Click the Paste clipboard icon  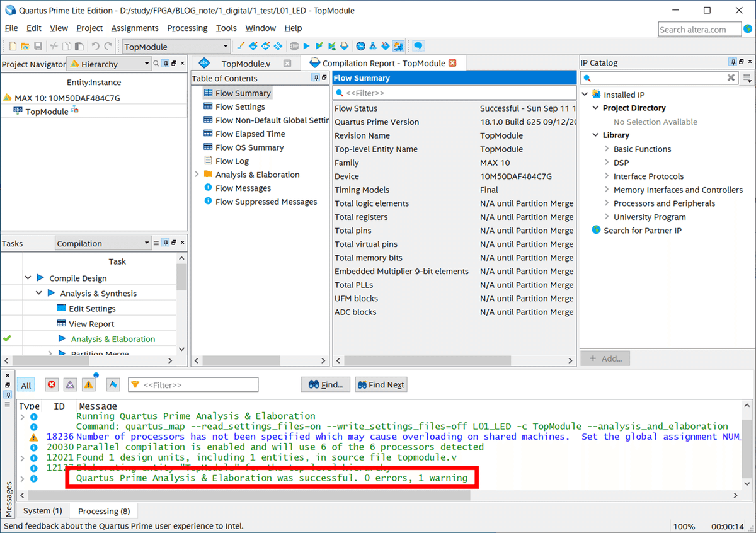click(79, 46)
